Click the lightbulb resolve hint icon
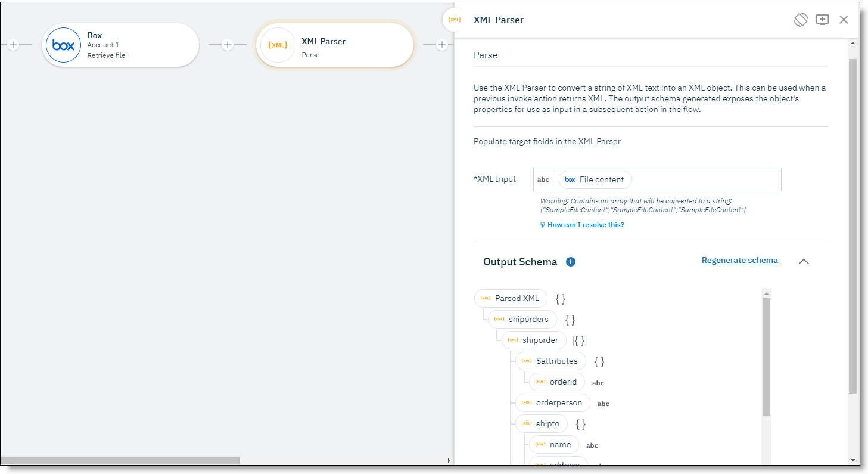The image size is (868, 474). click(542, 224)
